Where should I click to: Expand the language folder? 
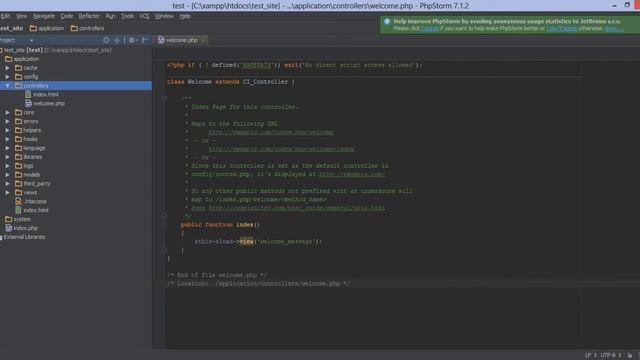(x=7, y=148)
